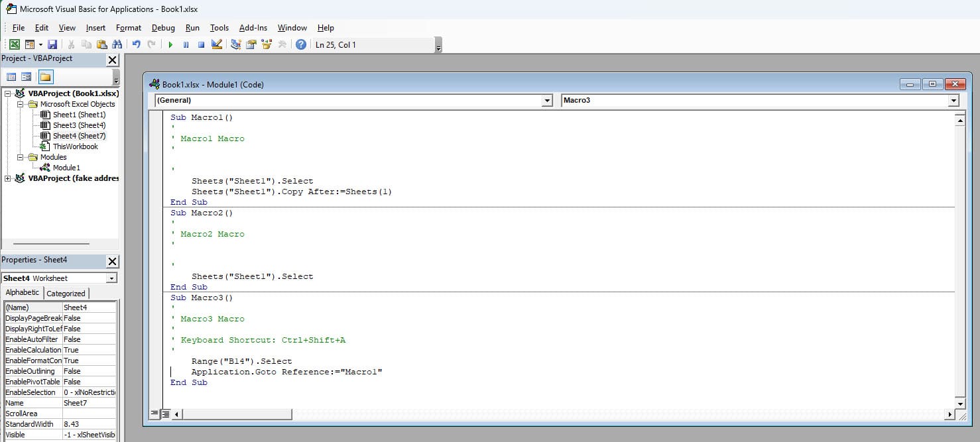Save Book1.xlsx with the floppy icon

click(x=52, y=44)
